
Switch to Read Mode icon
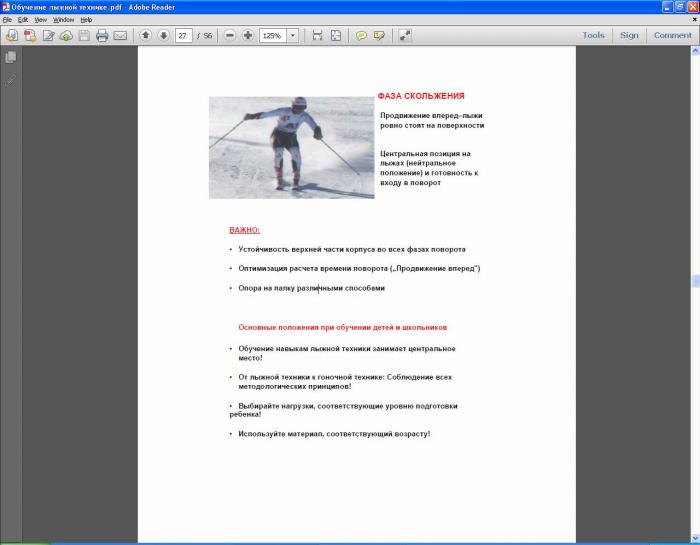pos(405,35)
